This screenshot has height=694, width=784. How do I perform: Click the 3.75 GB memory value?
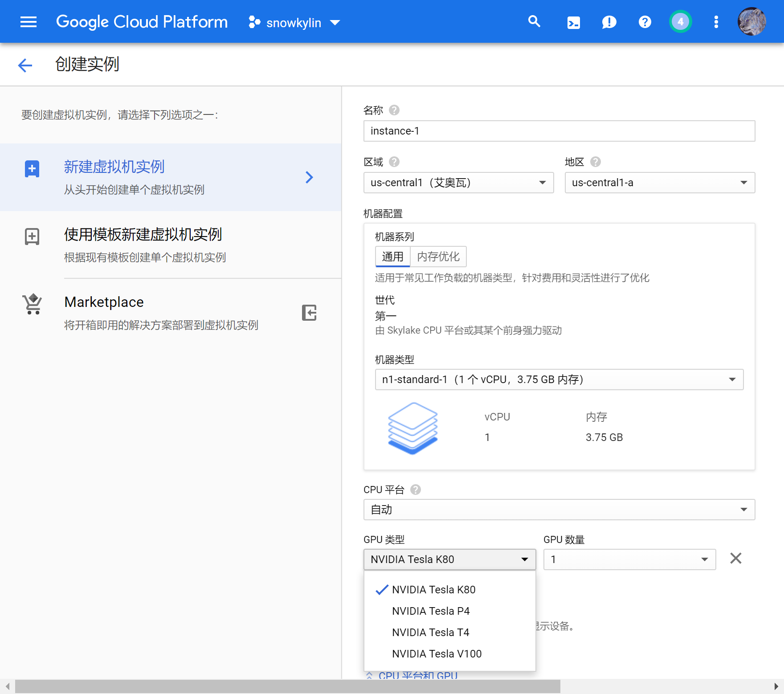point(604,437)
